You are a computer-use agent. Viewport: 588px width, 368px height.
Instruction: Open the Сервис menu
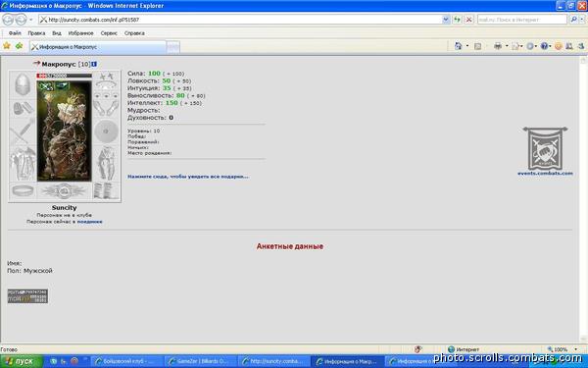tap(109, 33)
